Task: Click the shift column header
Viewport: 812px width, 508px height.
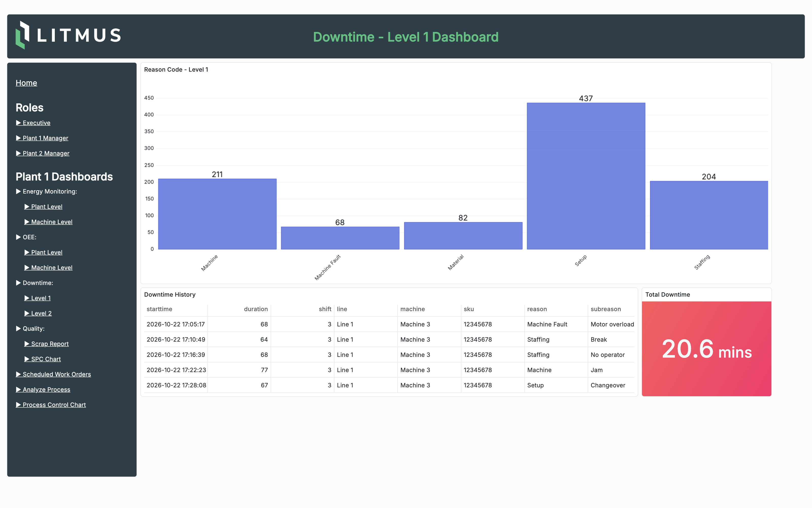Action: pos(325,309)
